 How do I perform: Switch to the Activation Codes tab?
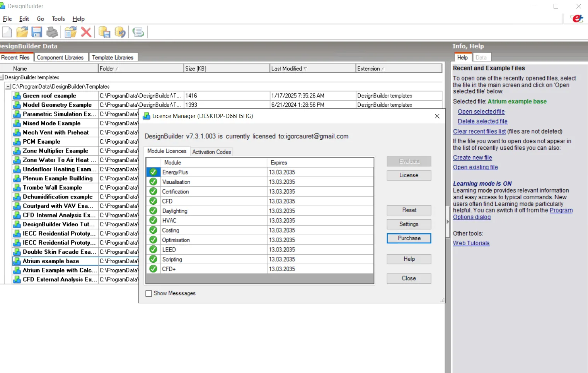211,152
